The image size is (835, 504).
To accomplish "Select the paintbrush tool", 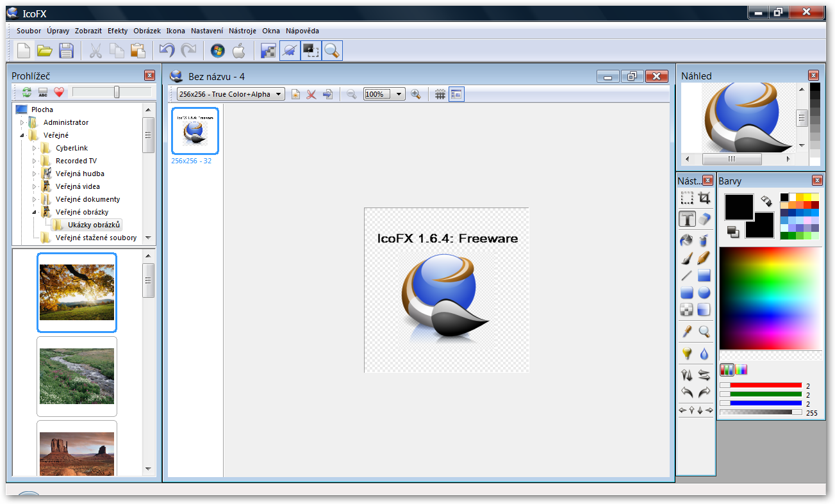I will pos(687,258).
